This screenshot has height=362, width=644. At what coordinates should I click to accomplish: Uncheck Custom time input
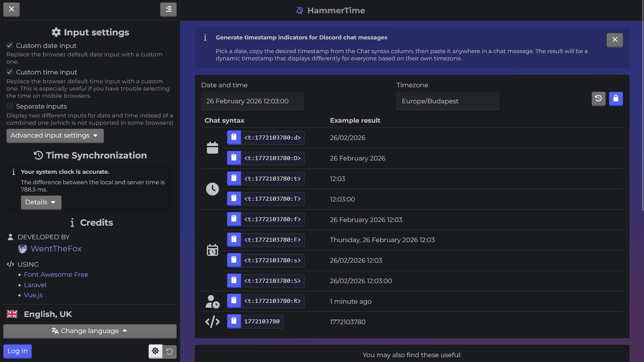[9, 72]
